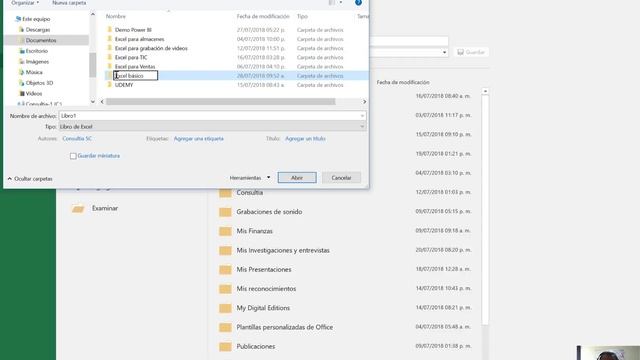This screenshot has width=640, height=360.
Task: Click the Excel básico rename field
Action: tap(136, 76)
